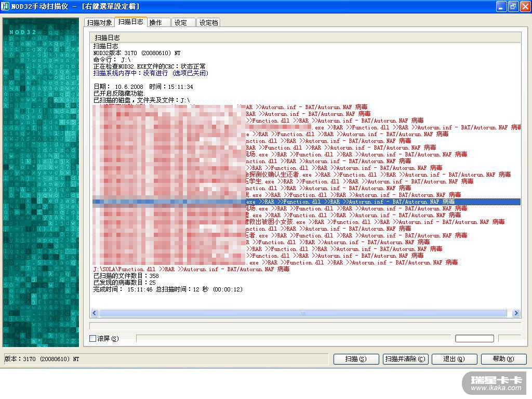
Task: Click the progress field next to 滚屏
Action: (294, 338)
